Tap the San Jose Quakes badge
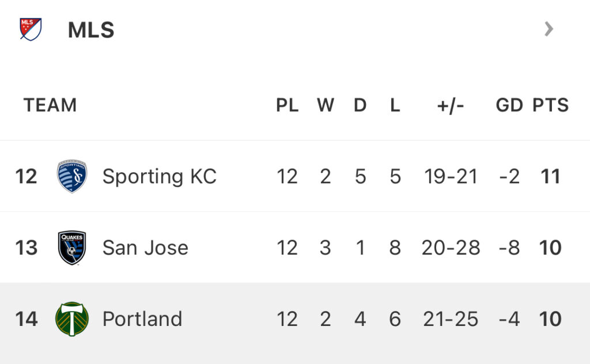Viewport: 590px width, 364px height. pyautogui.click(x=72, y=248)
